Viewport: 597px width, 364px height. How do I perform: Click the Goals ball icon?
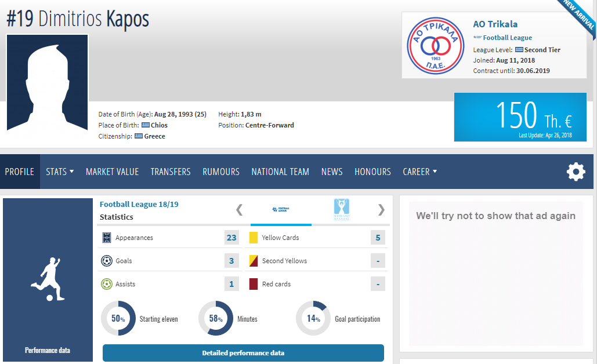[x=107, y=261]
